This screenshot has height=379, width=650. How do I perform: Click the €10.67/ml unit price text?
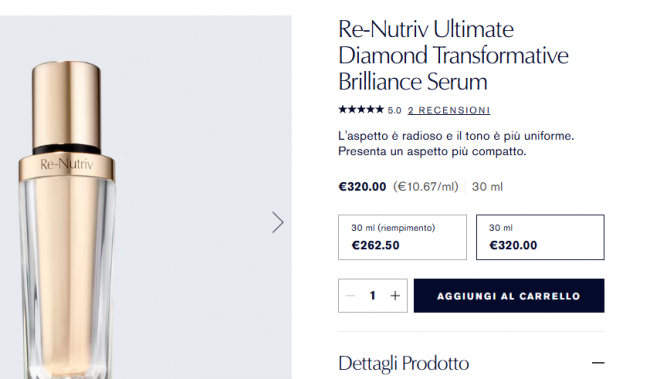pos(426,187)
